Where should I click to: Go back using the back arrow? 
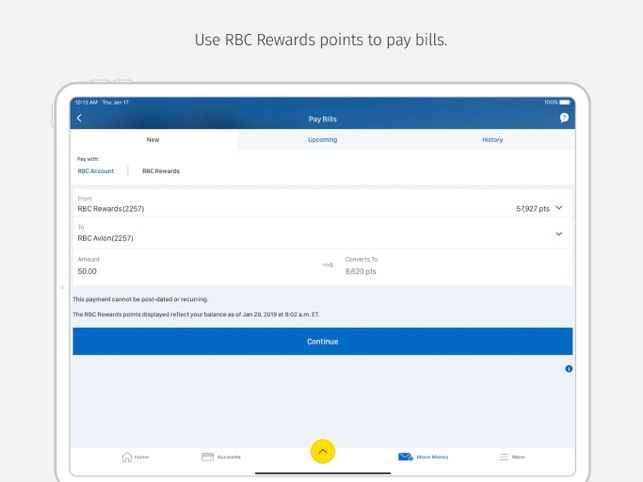pyautogui.click(x=80, y=118)
